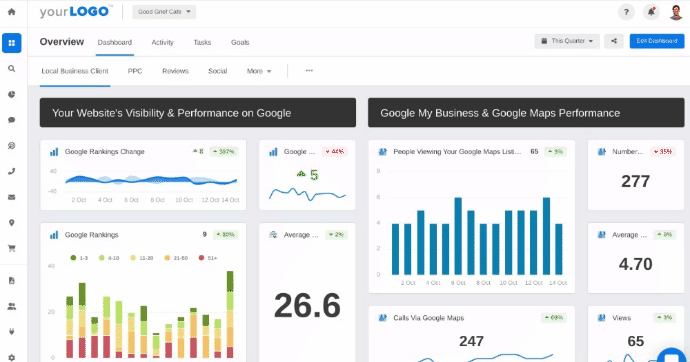Open the shopping cart sidebar icon
This screenshot has width=690, height=362.
click(x=11, y=249)
